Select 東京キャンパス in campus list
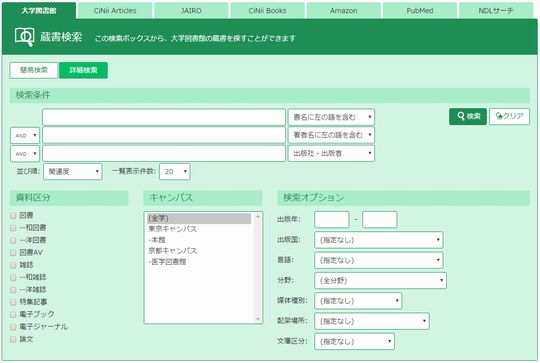540x363 pixels. (173, 229)
